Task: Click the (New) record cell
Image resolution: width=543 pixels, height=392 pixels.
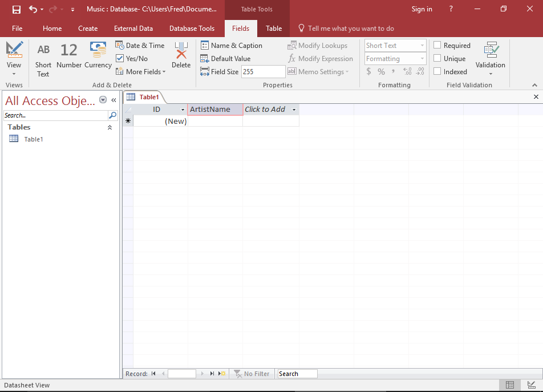Action: 161,121
